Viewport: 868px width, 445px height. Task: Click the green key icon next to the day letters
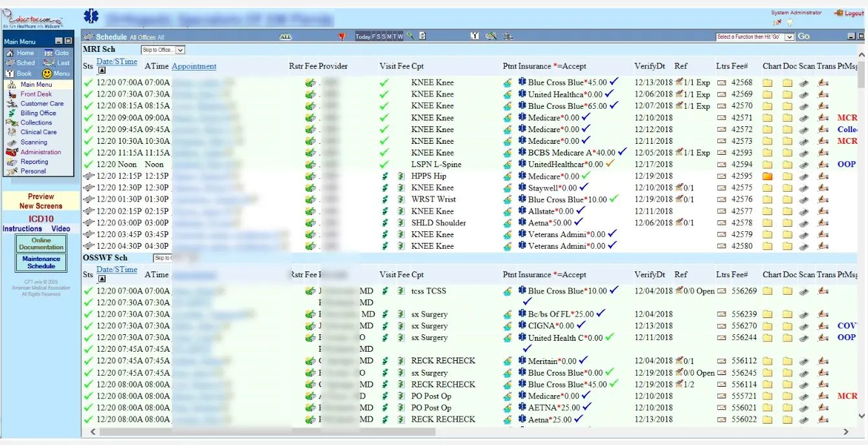point(410,36)
